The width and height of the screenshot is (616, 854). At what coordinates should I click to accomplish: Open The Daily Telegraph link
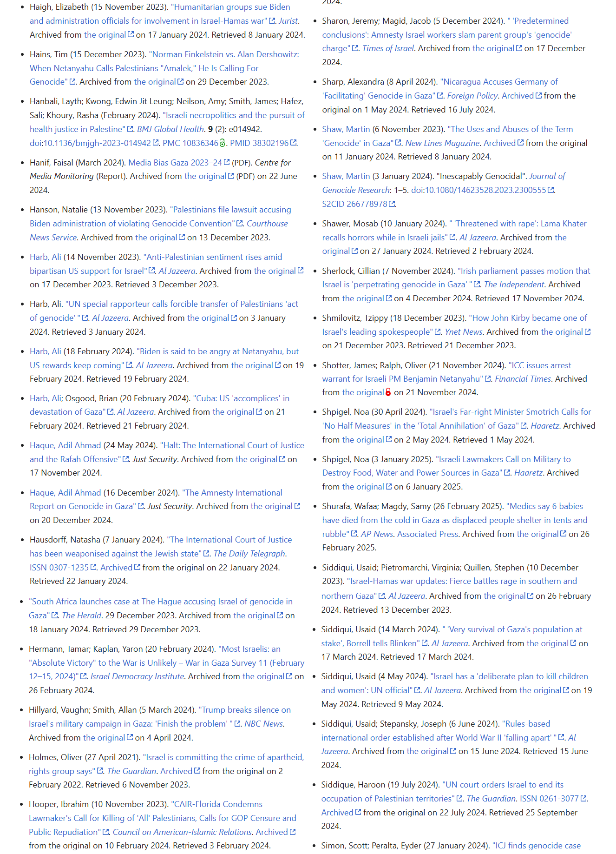(x=249, y=554)
